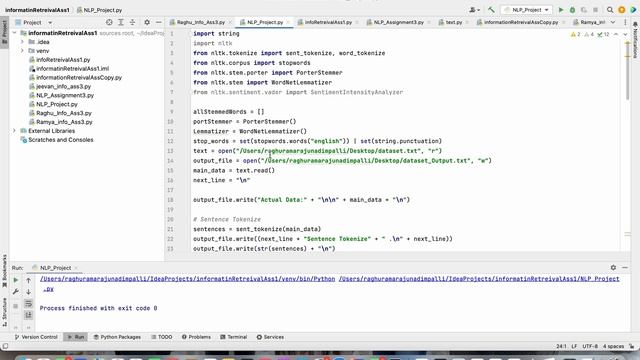Viewport: 640px width, 360px height.
Task: Jump to next highlighted error arrow
Action: 625,35
